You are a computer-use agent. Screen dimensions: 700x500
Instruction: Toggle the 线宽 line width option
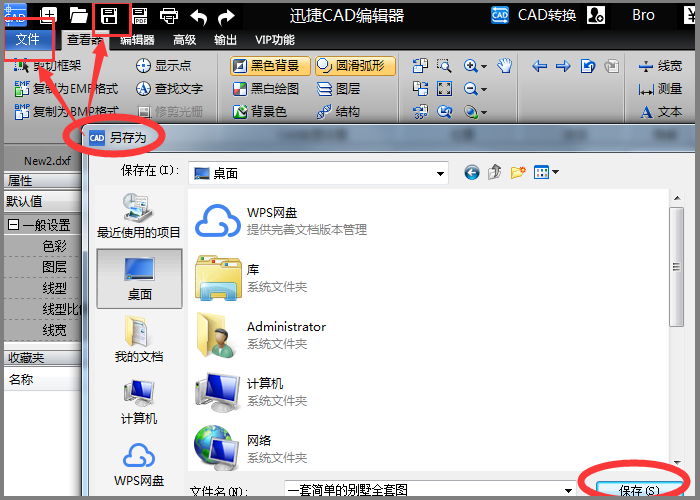(660, 66)
